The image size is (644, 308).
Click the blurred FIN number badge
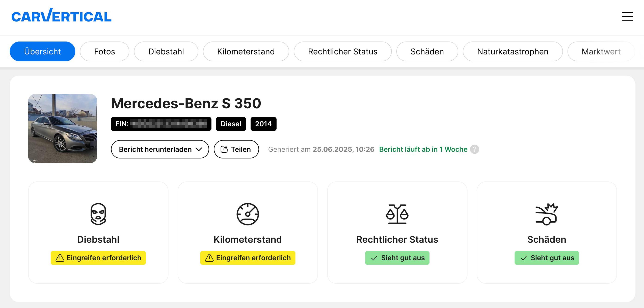pos(161,124)
